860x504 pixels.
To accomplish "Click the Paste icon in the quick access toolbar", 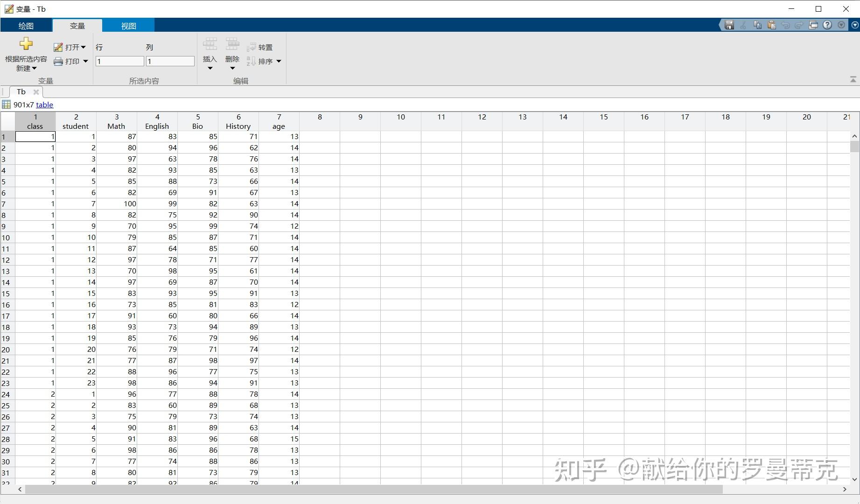I will pos(771,25).
